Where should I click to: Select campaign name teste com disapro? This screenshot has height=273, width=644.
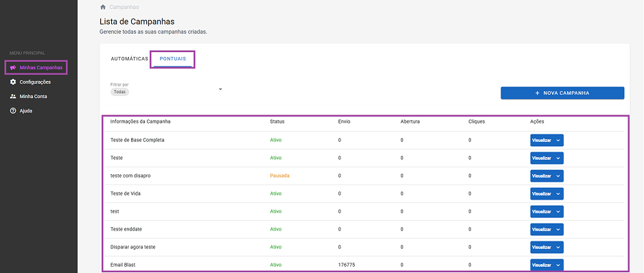point(130,176)
